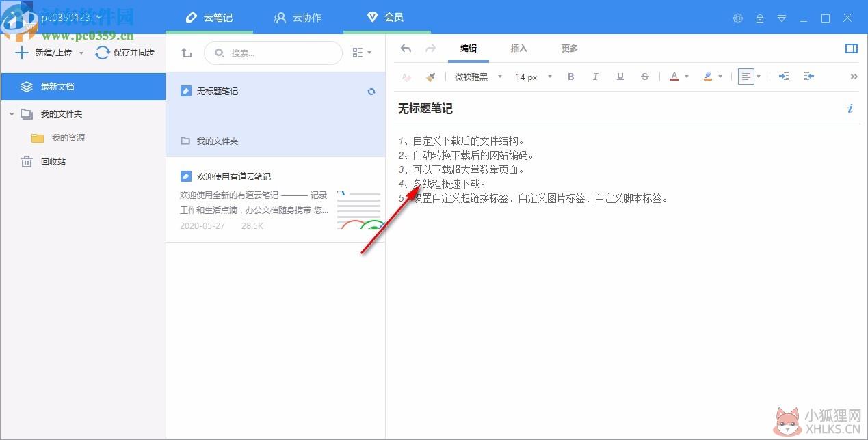Click the clear formatting eraser icon
The image size is (868, 440).
[406, 77]
